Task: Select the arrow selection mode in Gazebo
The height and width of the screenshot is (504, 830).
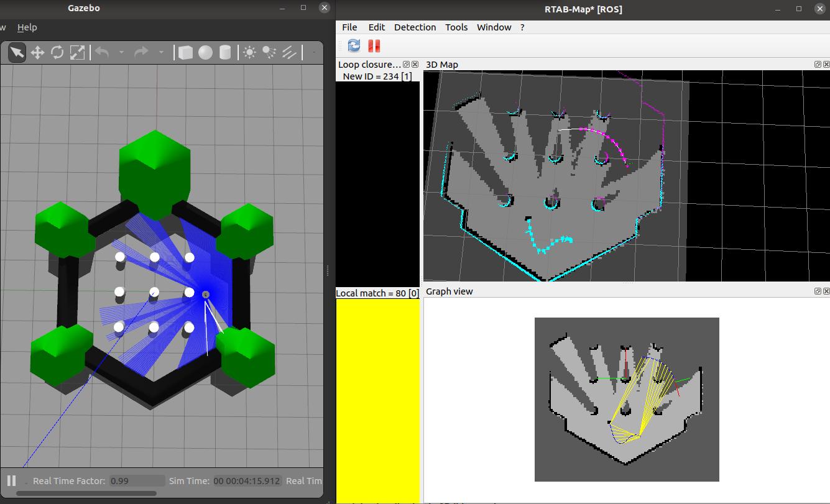Action: 17,53
